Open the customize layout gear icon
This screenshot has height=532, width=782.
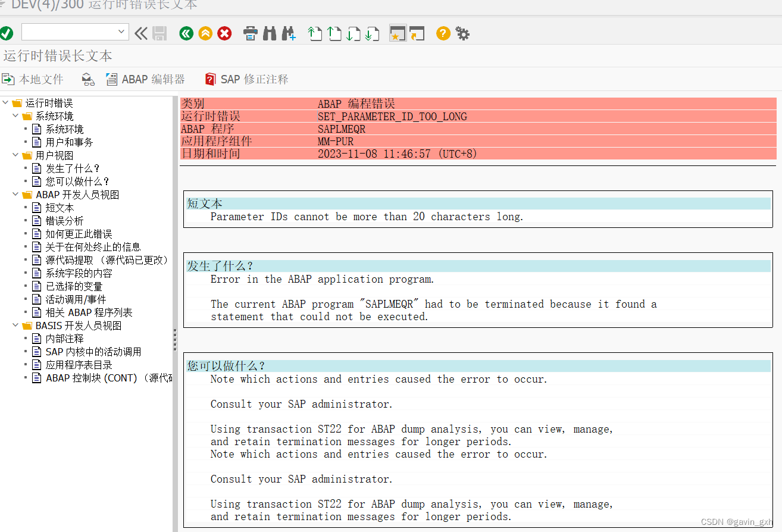click(x=463, y=33)
